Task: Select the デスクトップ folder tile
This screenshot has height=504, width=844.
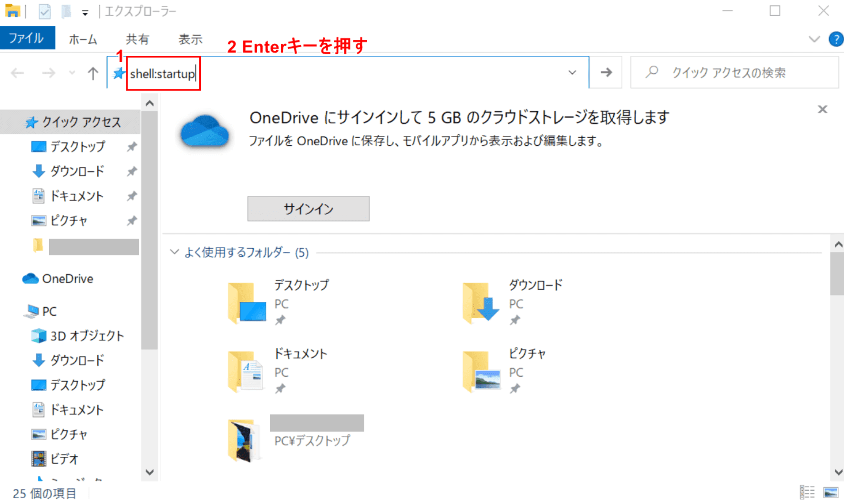Action: coord(279,302)
